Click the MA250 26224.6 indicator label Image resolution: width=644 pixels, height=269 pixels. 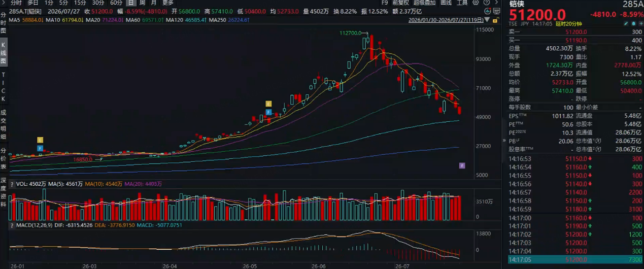coord(229,20)
